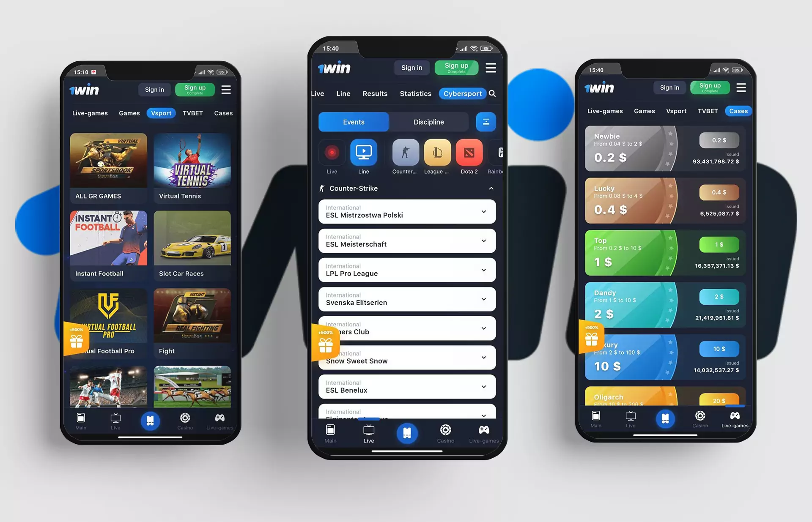Viewport: 812px width, 522px height.
Task: Tap the Counter-Strike game icon
Action: click(403, 155)
